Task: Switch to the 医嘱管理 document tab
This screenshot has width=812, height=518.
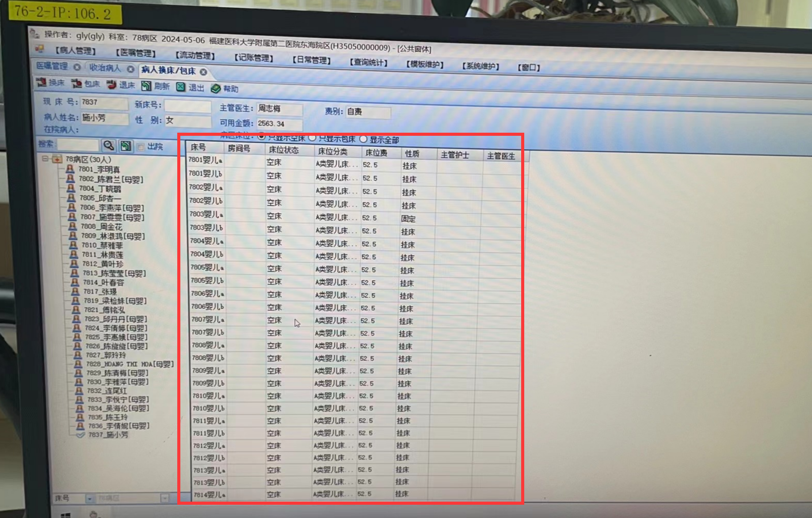Action: [x=52, y=66]
